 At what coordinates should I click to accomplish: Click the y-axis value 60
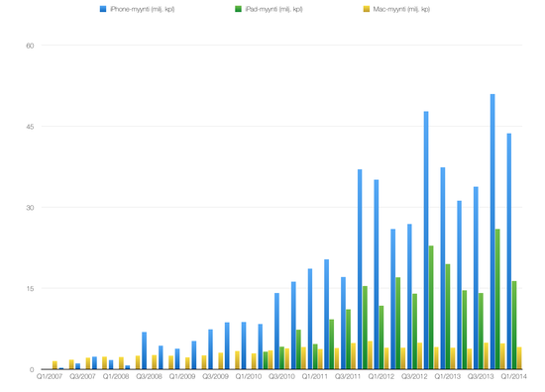[x=30, y=46]
